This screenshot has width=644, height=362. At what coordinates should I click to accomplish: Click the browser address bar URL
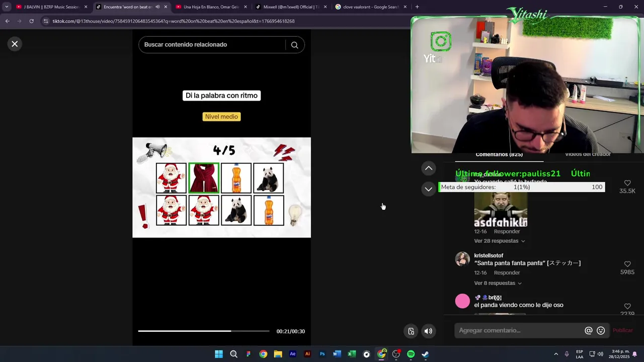pos(174,21)
